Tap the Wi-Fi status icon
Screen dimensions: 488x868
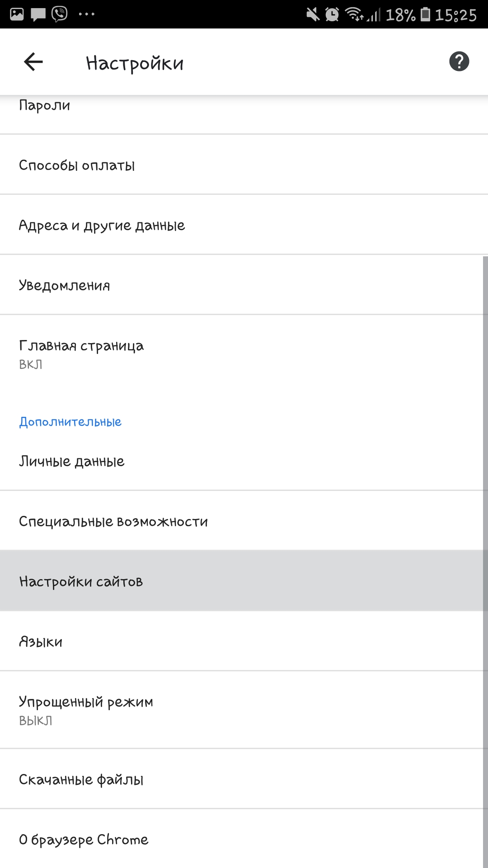tap(354, 14)
